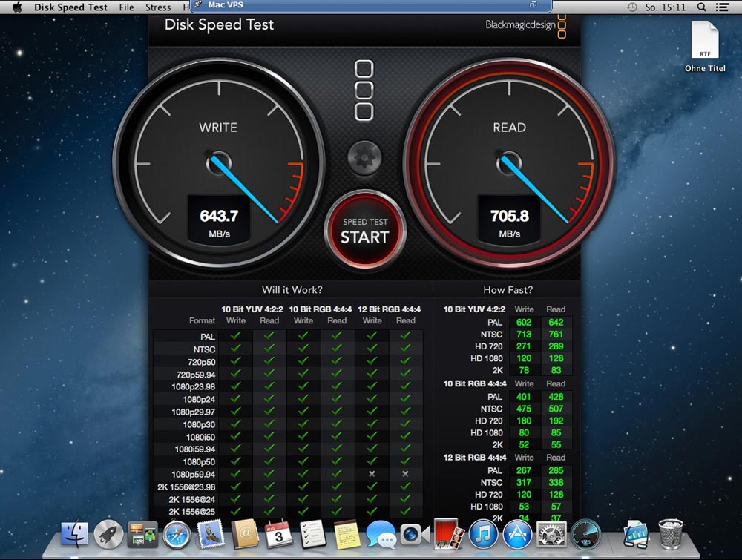
Task: Open the Documents stack in the Dock
Action: [636, 535]
